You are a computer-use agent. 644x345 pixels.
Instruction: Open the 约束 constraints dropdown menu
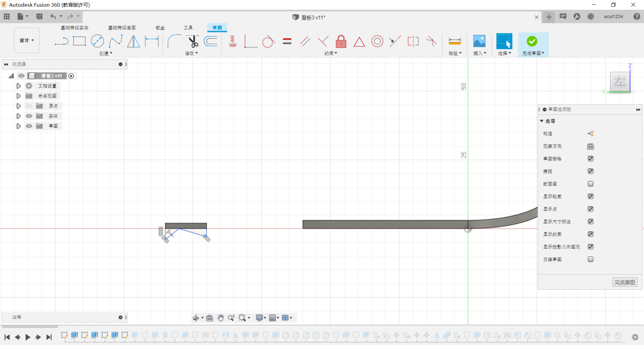[331, 53]
